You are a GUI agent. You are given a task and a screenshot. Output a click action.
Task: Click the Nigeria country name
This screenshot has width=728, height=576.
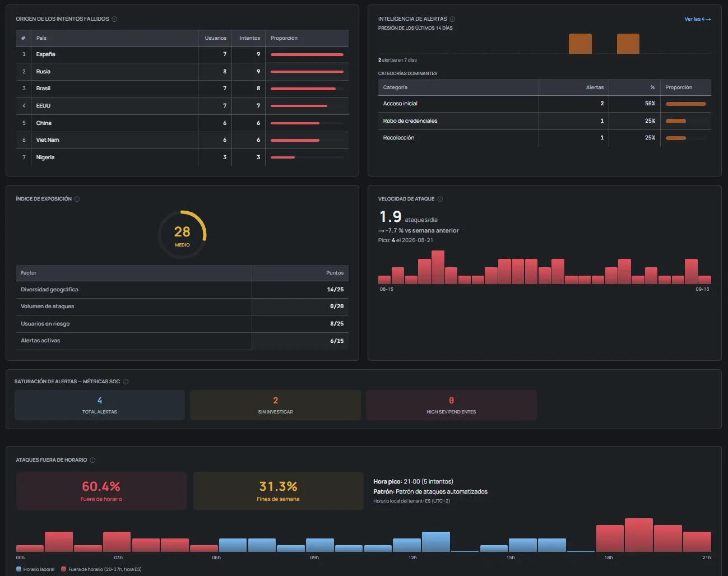(45, 157)
